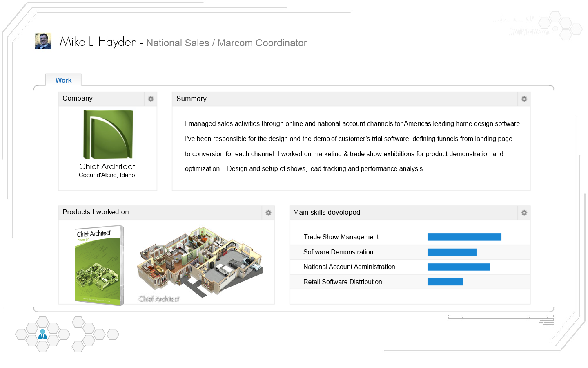Click 'National Sales / Marcom Coordinator' title
588x368 pixels.
227,43
